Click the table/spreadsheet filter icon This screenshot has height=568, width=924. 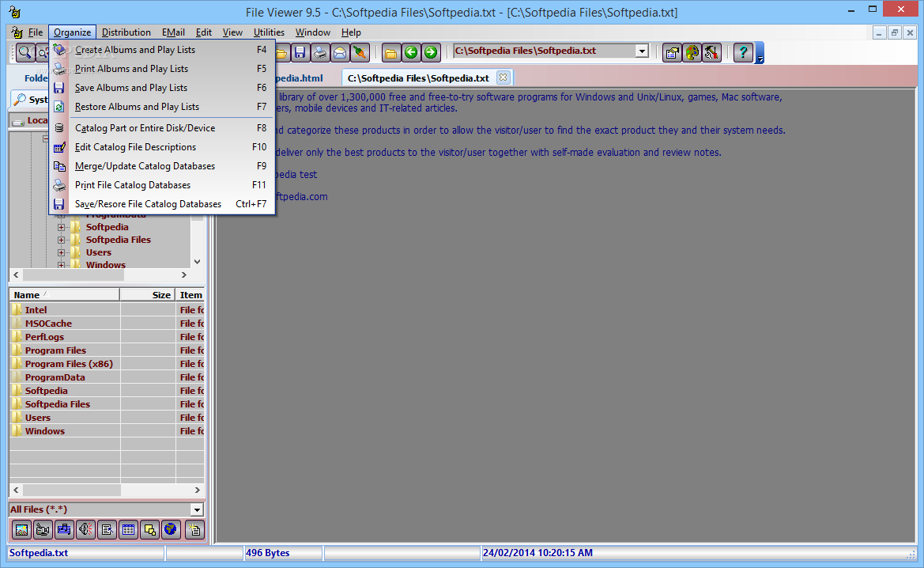click(128, 530)
